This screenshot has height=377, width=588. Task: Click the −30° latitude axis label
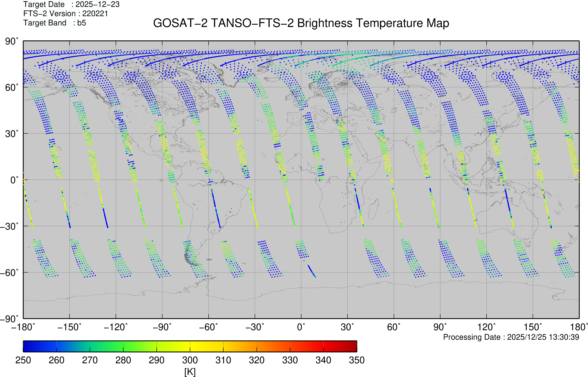pyautogui.click(x=9, y=226)
